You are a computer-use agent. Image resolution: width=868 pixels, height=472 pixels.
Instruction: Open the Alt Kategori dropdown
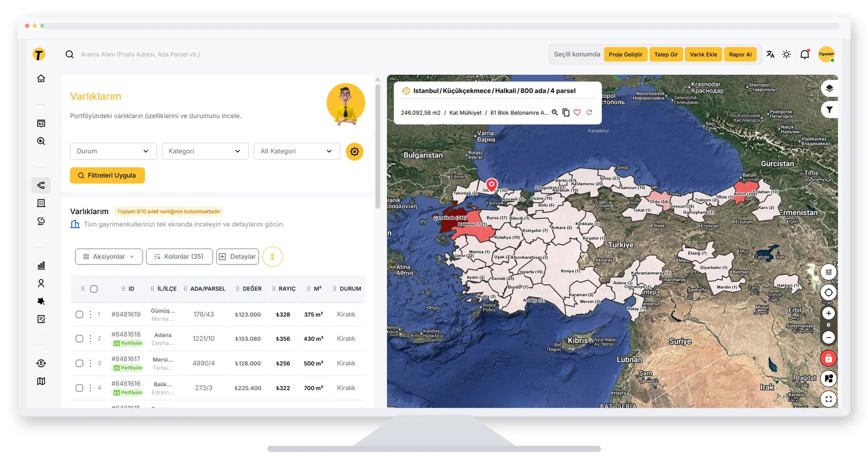(x=297, y=151)
